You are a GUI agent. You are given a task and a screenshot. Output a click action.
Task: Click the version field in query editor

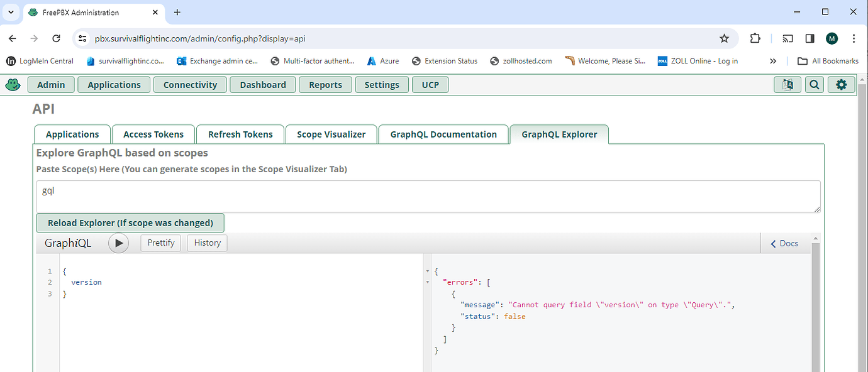pos(86,282)
